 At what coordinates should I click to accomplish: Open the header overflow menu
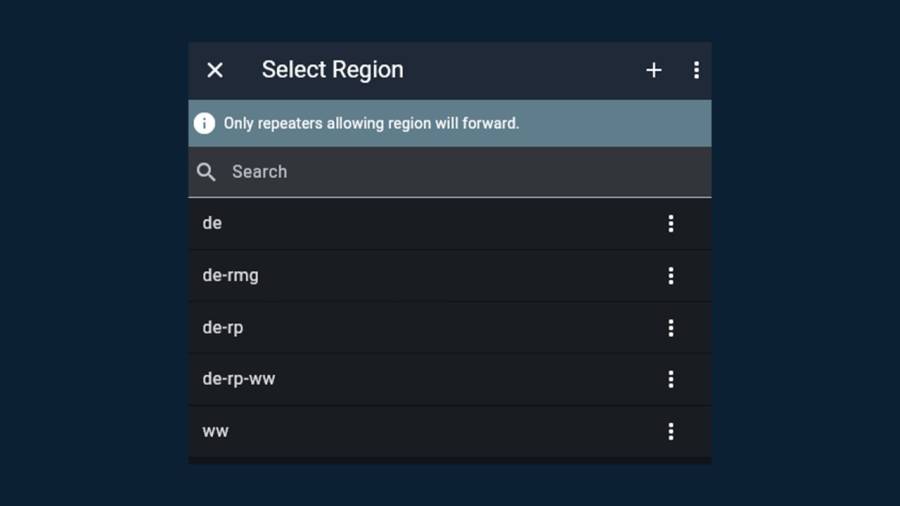696,70
